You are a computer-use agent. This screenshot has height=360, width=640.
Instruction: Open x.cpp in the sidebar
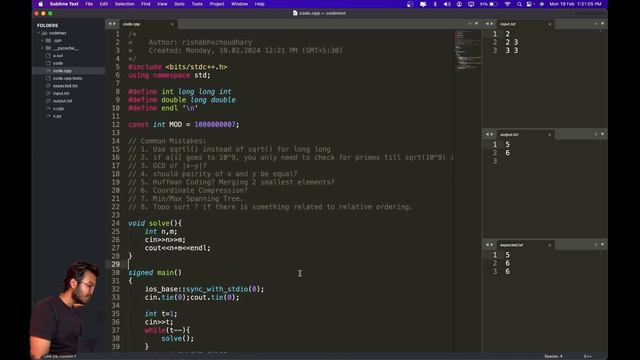tap(58, 109)
